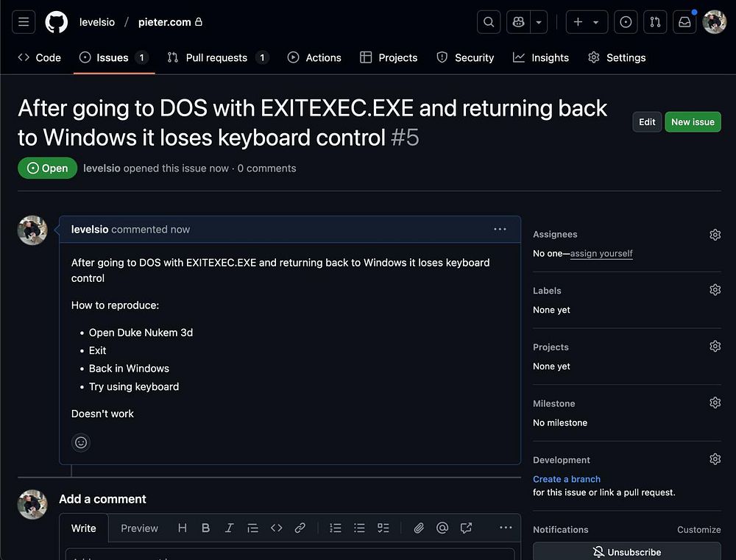The height and width of the screenshot is (560, 736).
Task: Apply italic formatting in comment toolbar
Action: click(229, 528)
